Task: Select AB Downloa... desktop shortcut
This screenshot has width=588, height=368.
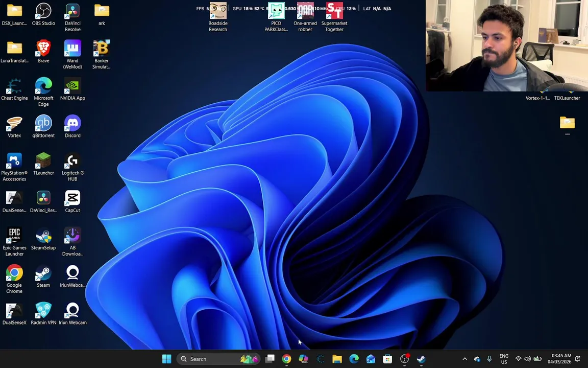Action: pyautogui.click(x=72, y=242)
